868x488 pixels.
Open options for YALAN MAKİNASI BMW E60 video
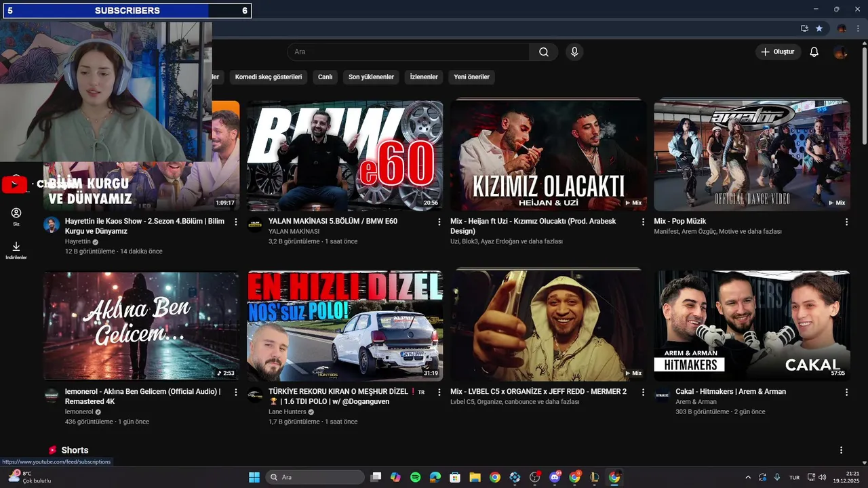[x=439, y=222]
